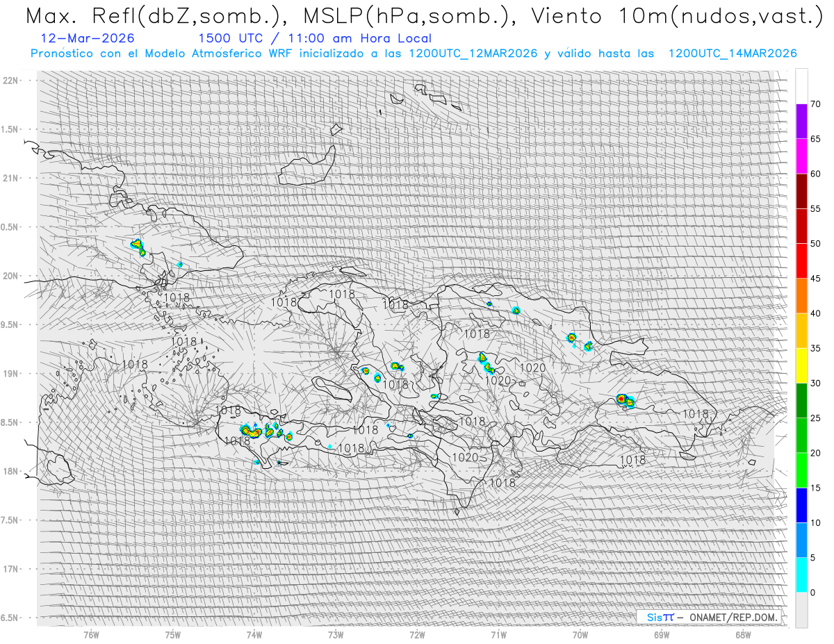Click the longitude label "75W"
Screen dimensions: 834x644
coord(173,634)
